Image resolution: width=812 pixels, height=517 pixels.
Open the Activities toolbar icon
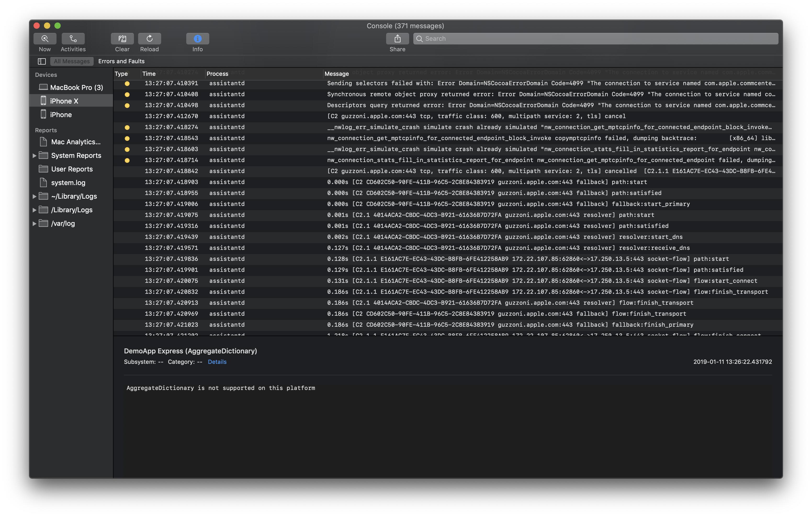[x=73, y=39]
